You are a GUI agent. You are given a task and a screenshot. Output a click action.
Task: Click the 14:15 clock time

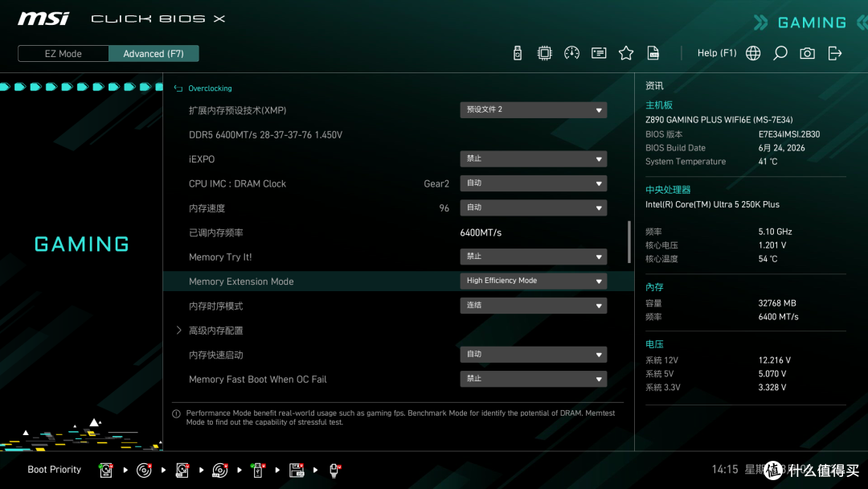pyautogui.click(x=725, y=470)
